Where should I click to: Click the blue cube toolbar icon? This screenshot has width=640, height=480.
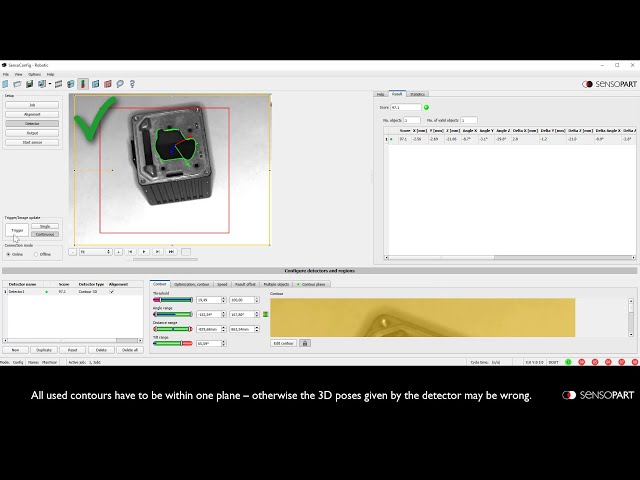96,84
